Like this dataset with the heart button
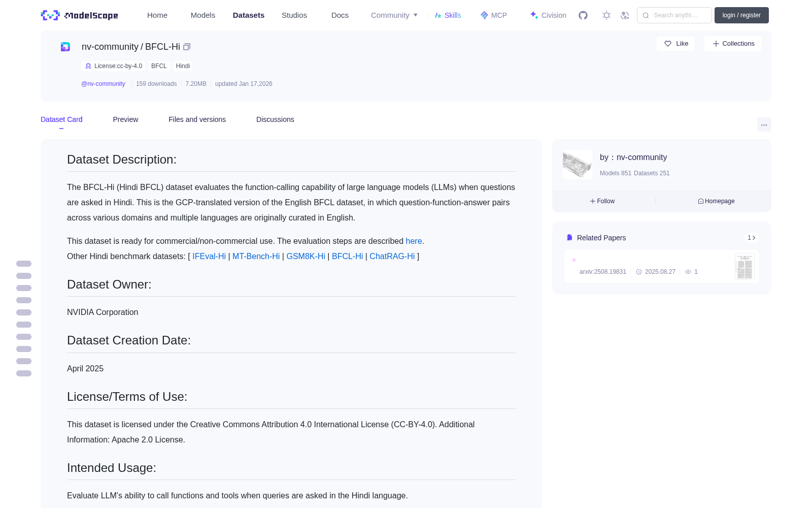Image resolution: width=812 pixels, height=508 pixels. (x=676, y=44)
